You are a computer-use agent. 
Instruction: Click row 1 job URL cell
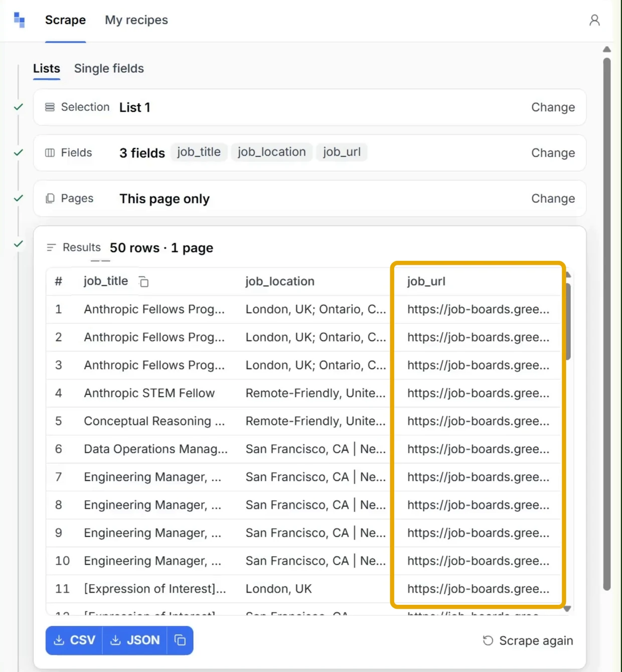478,309
